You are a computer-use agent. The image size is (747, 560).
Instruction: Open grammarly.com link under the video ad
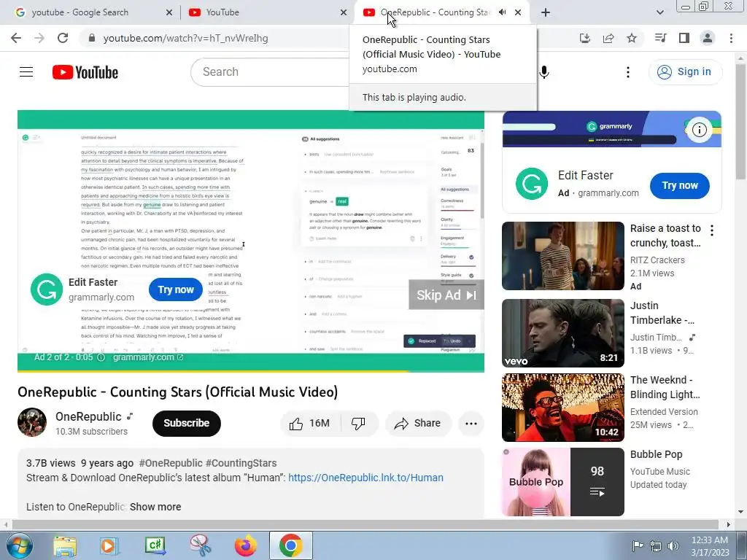148,357
